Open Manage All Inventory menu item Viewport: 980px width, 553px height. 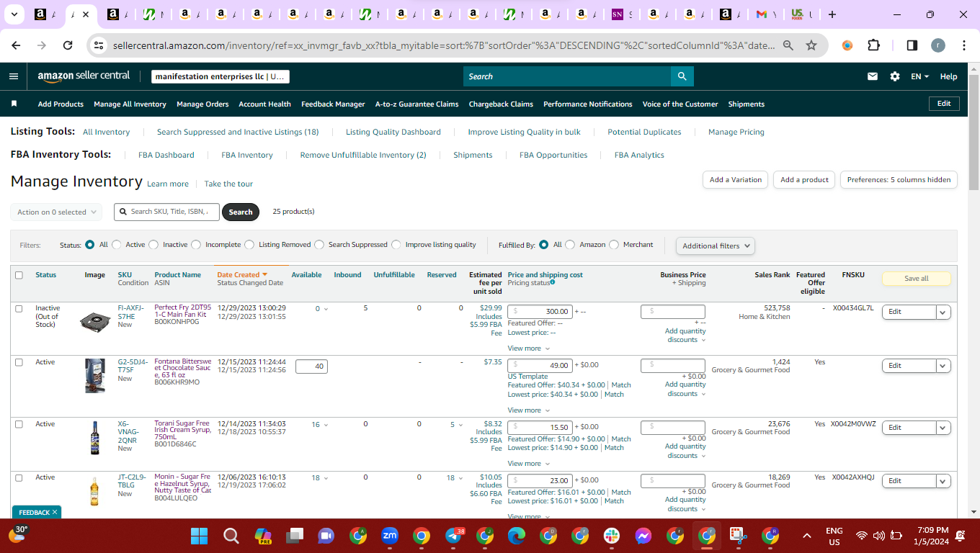coord(130,104)
